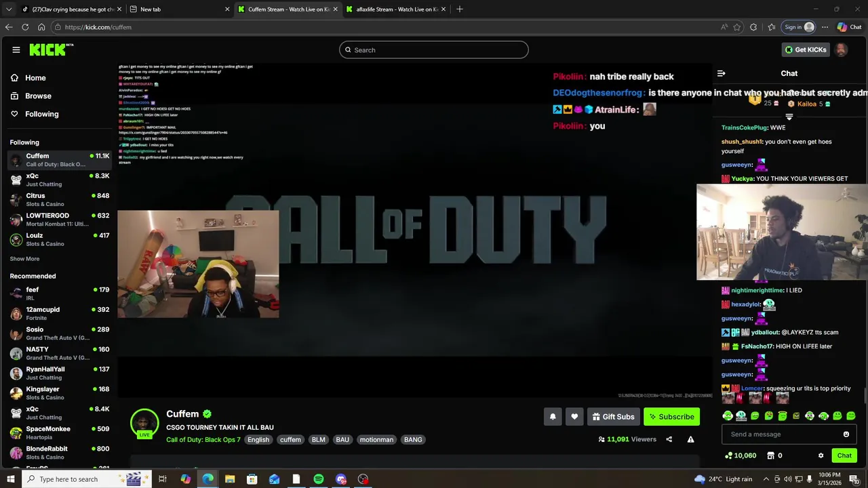
Task: Open Copilot Chat in browser toolbar
Action: 849,27
